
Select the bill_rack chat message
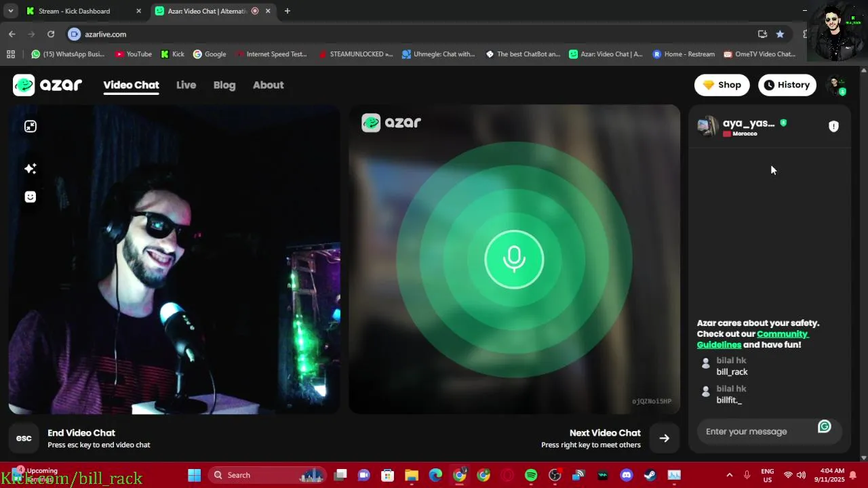tap(732, 372)
